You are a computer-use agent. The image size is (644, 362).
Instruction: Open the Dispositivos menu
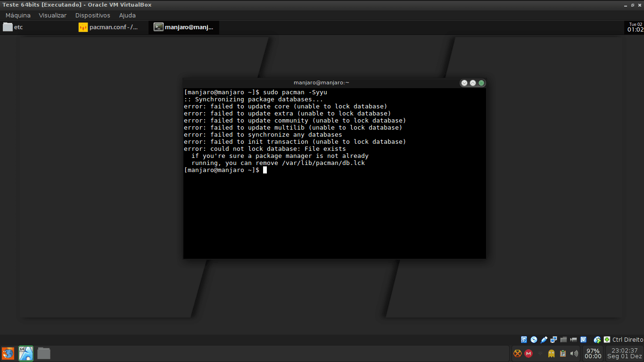[92, 15]
